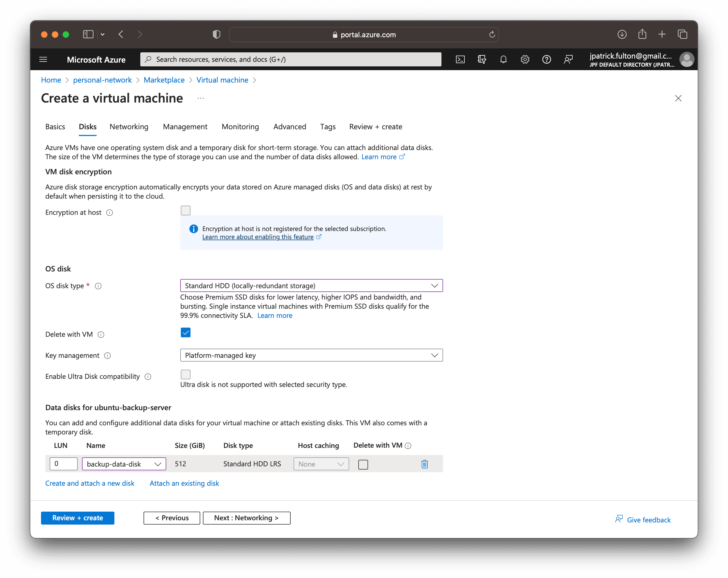Viewport: 728px width, 578px height.
Task: Open the Review + create tab
Action: click(x=376, y=127)
